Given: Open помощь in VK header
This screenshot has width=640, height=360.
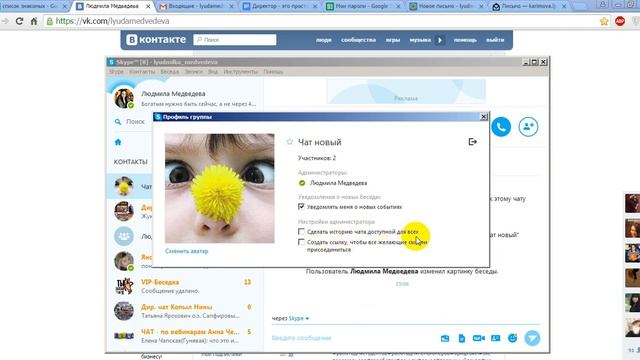Looking at the screenshot, I should [465, 40].
